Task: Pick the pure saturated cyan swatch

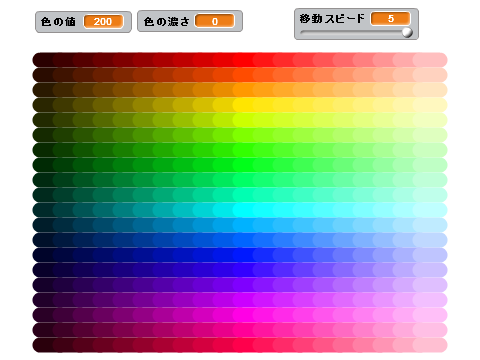Action: [243, 210]
